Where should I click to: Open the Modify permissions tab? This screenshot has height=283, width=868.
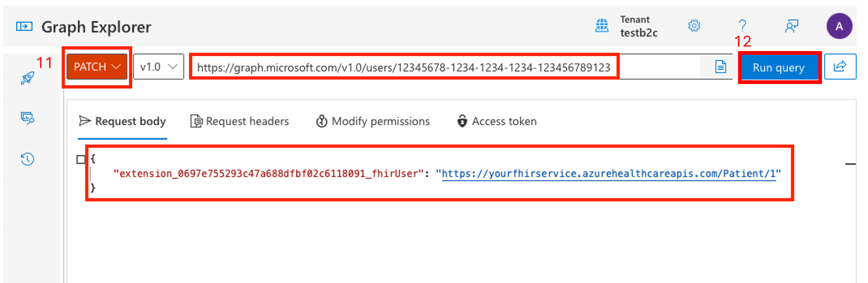[x=373, y=121]
